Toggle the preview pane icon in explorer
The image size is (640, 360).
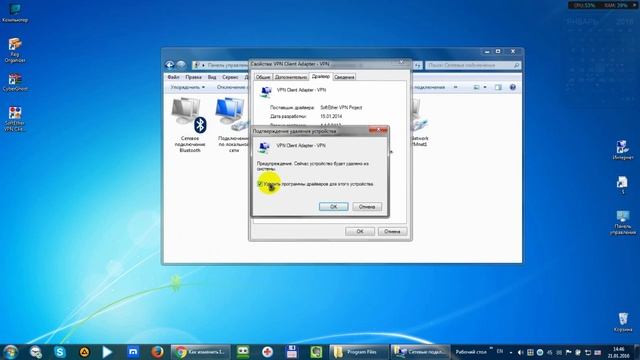click(x=498, y=87)
